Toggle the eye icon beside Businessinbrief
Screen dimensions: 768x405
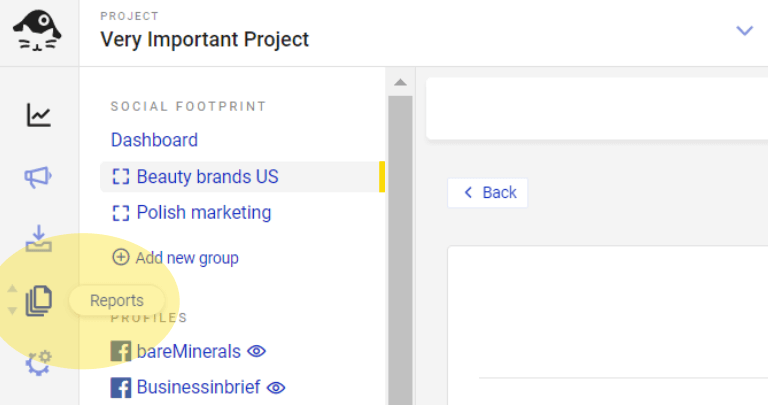click(x=276, y=388)
